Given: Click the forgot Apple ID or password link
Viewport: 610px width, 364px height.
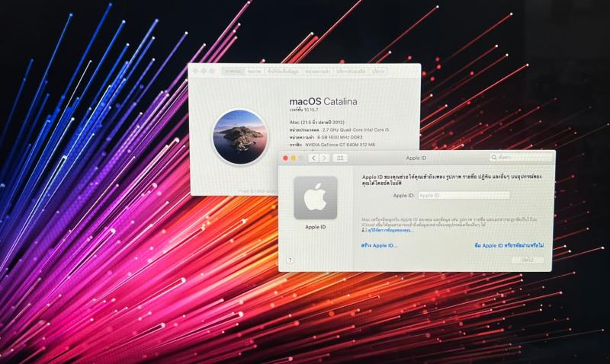Looking at the screenshot, I should 509,245.
